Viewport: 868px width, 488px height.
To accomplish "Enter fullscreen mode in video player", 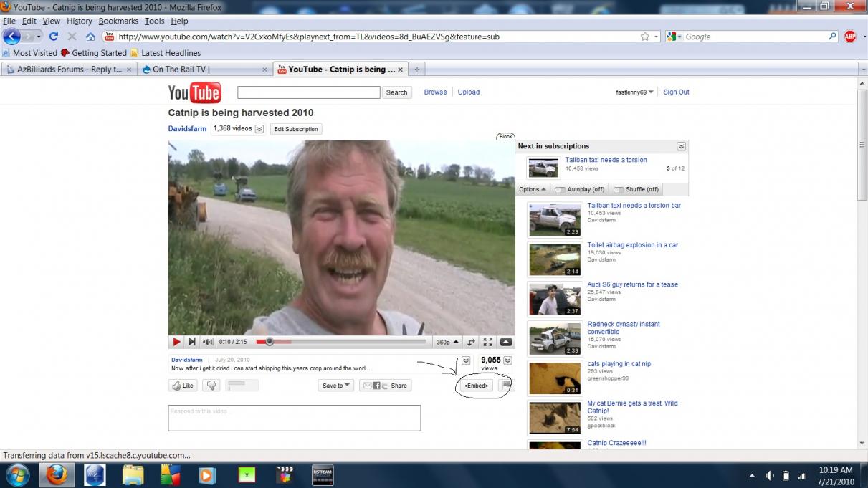I will click(487, 342).
